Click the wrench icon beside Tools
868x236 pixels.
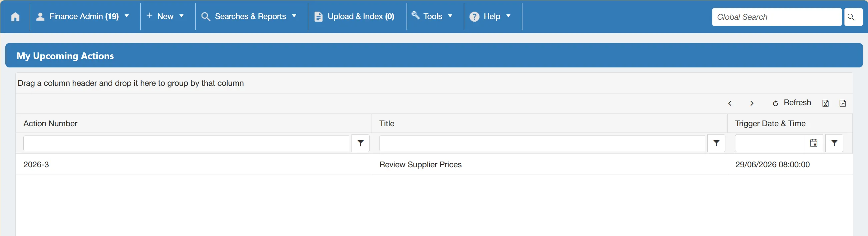pos(416,15)
